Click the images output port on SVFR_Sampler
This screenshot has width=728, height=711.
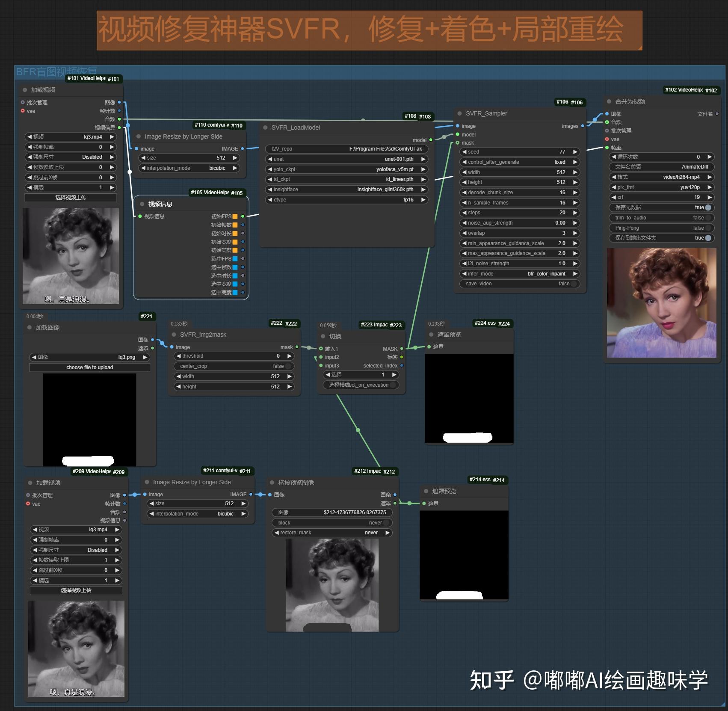pos(582,126)
